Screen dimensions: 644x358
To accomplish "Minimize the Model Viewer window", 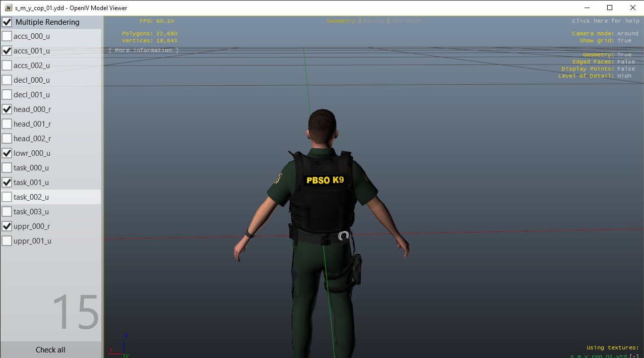I will [x=587, y=8].
